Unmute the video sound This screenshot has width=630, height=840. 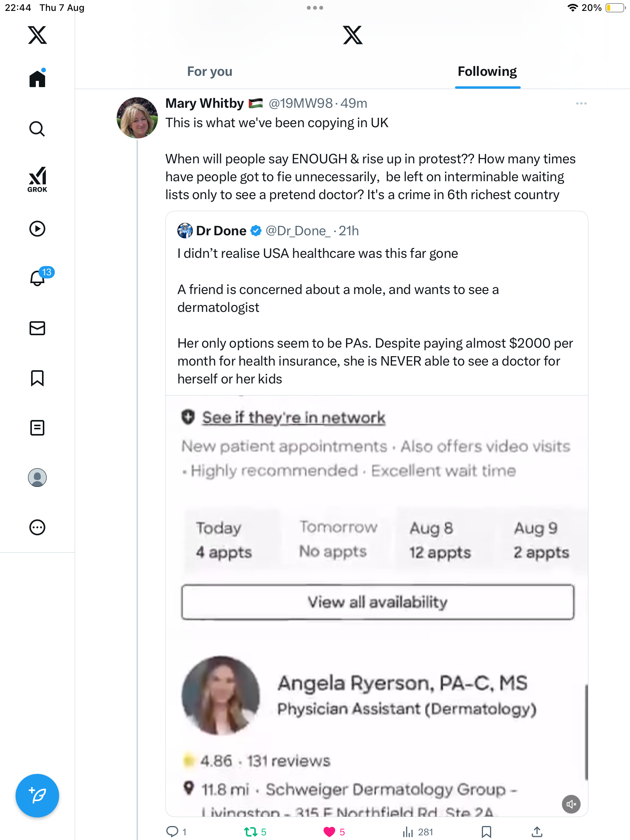(571, 804)
